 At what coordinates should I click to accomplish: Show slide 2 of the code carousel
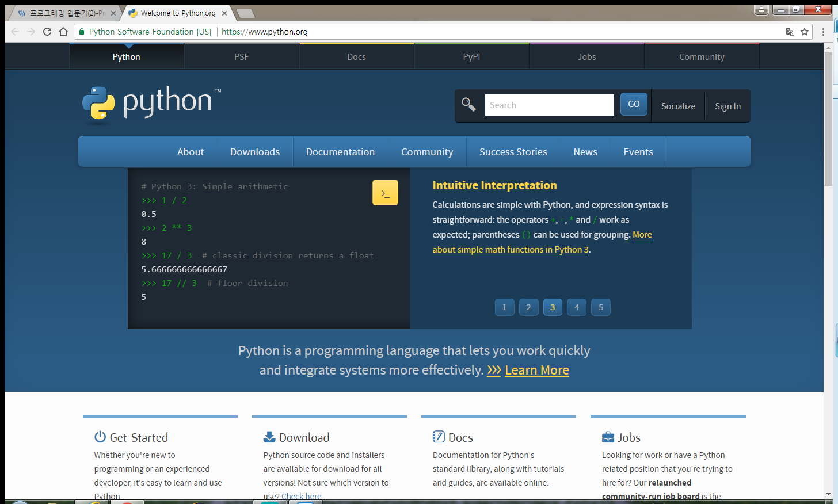(528, 307)
